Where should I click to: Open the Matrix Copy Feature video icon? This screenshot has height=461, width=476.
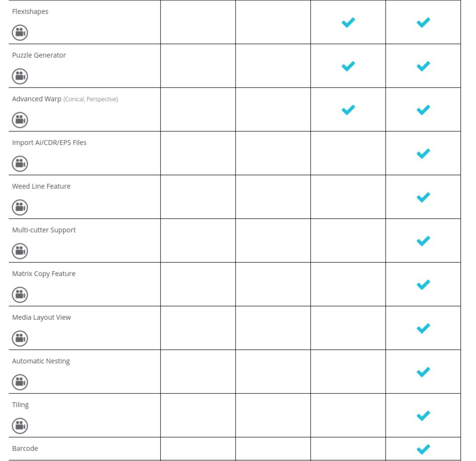pyautogui.click(x=20, y=295)
